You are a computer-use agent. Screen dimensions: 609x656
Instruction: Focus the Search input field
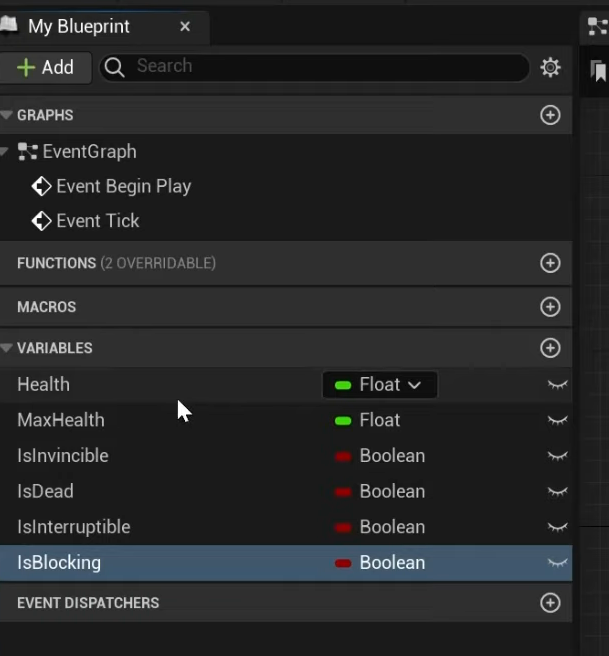320,67
